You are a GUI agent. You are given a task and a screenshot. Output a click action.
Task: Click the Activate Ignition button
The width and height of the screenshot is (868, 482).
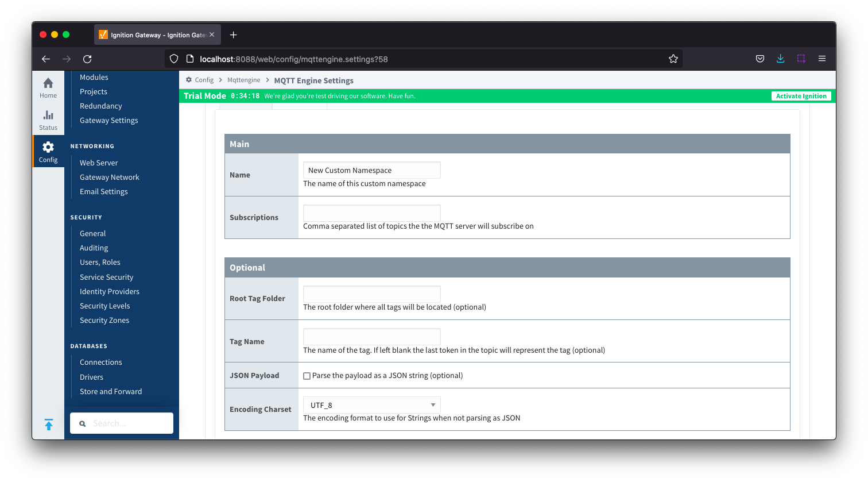click(x=801, y=96)
